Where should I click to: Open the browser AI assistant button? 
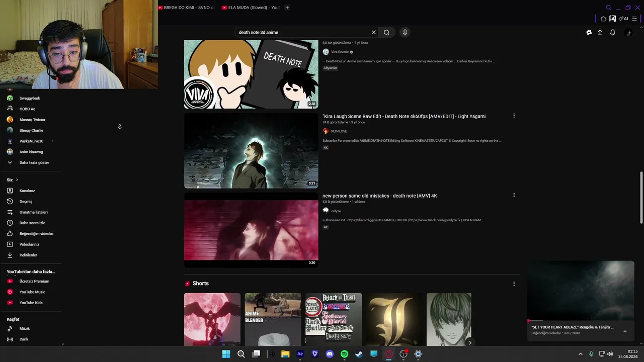pos(623,19)
